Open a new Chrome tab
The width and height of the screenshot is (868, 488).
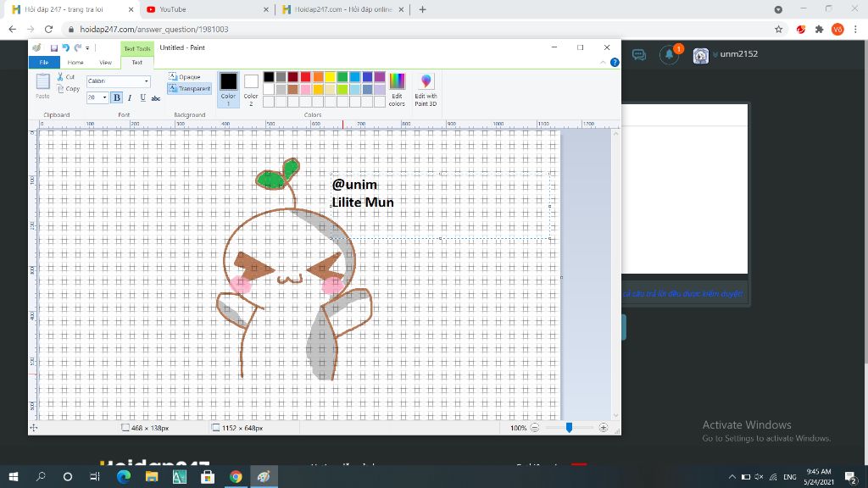pos(422,9)
